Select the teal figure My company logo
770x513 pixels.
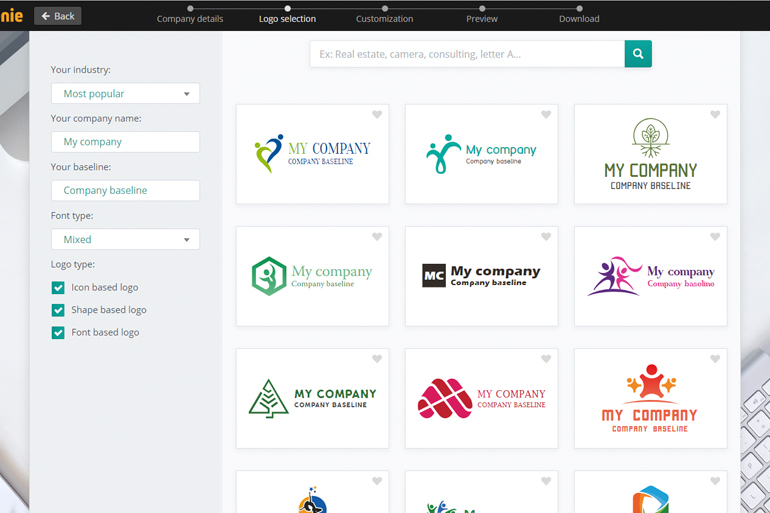(481, 154)
